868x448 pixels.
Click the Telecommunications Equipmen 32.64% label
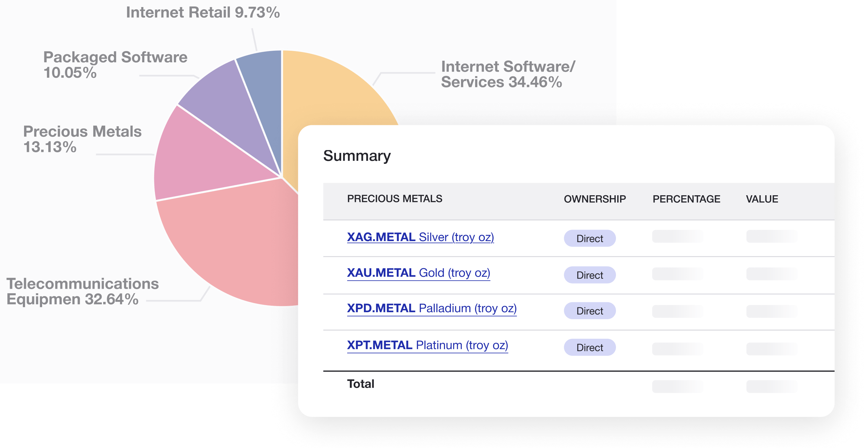pos(82,292)
